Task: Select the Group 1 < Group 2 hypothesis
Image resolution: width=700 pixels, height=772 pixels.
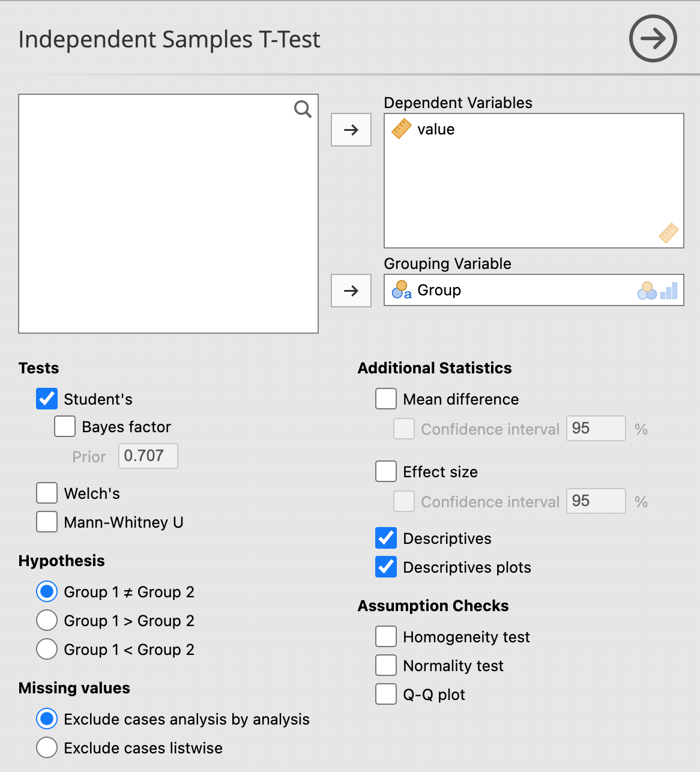Action: click(x=46, y=649)
